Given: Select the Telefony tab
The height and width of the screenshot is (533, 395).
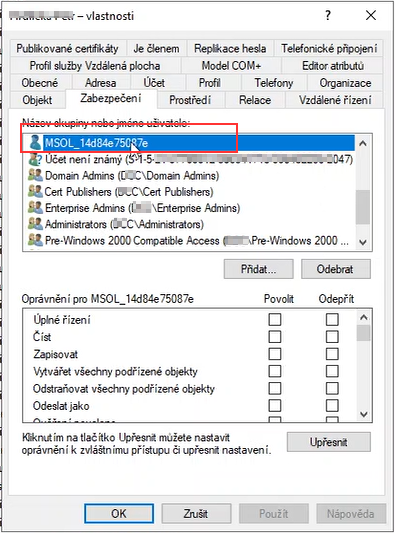Looking at the screenshot, I should point(274,83).
